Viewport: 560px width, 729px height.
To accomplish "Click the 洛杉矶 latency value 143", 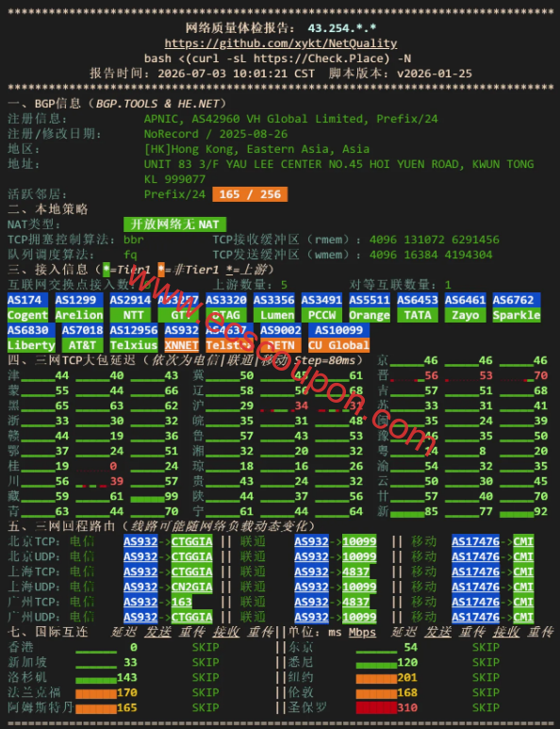I will 127,677.
